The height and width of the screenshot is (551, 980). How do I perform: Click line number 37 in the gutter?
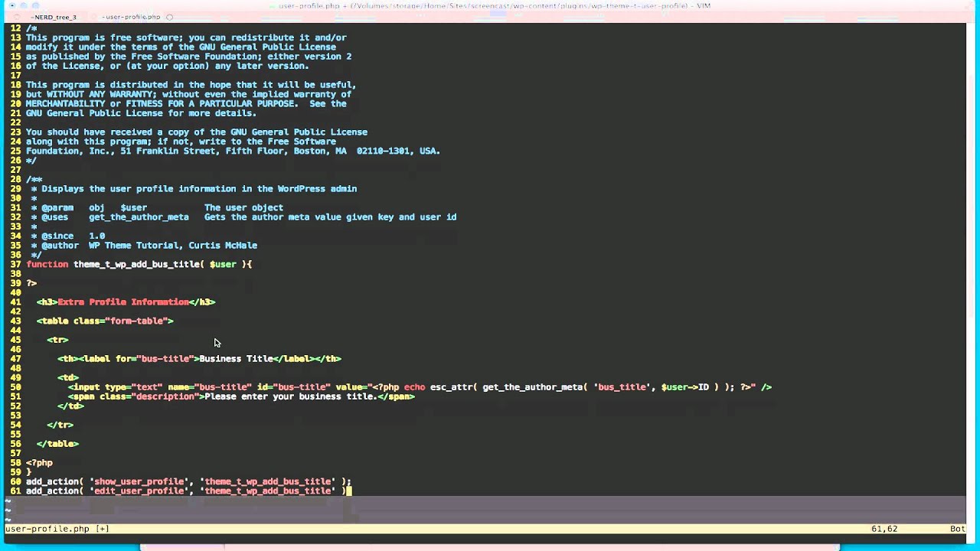pos(15,264)
